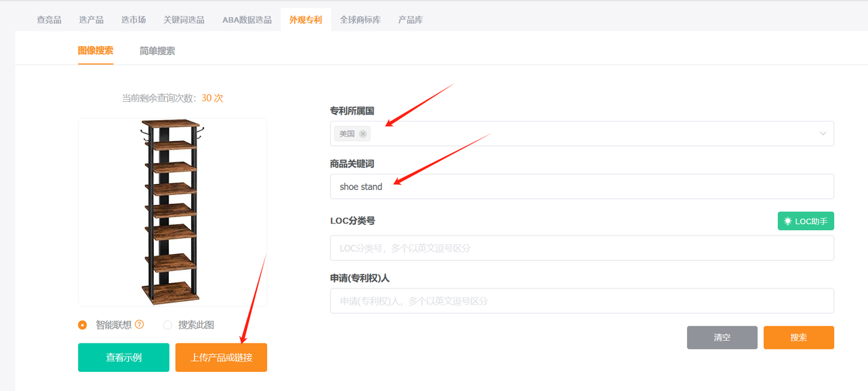This screenshot has height=391, width=868.
Task: Go to the 产品库 tab
Action: click(x=410, y=20)
